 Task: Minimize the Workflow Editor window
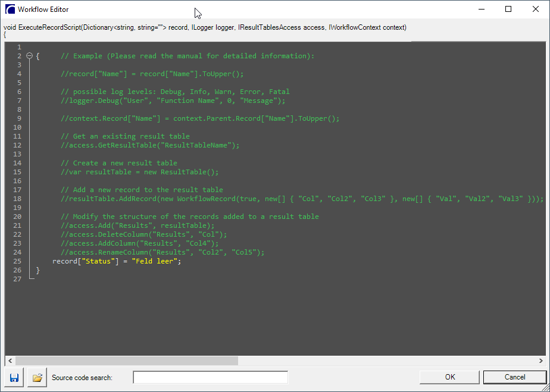pos(481,9)
